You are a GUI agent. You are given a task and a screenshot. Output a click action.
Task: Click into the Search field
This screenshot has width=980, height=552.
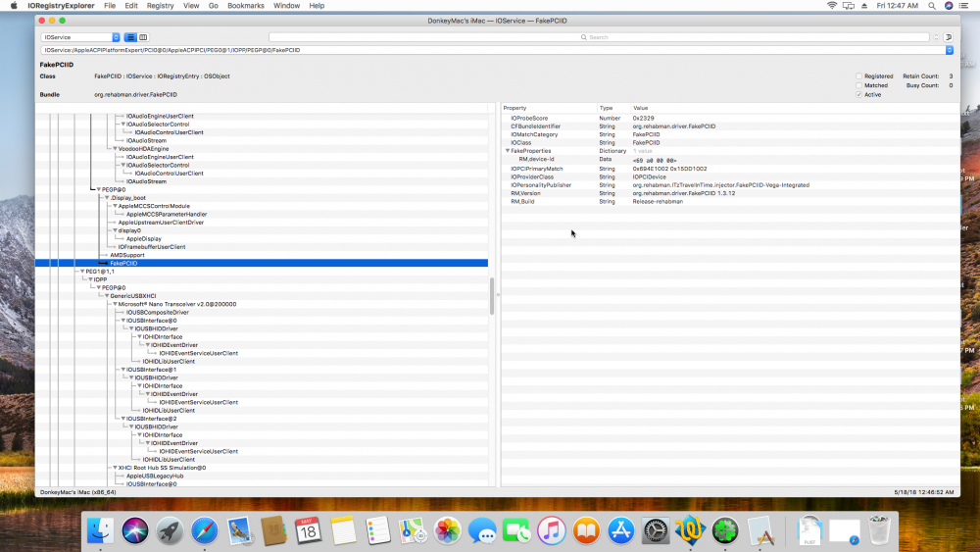599,37
